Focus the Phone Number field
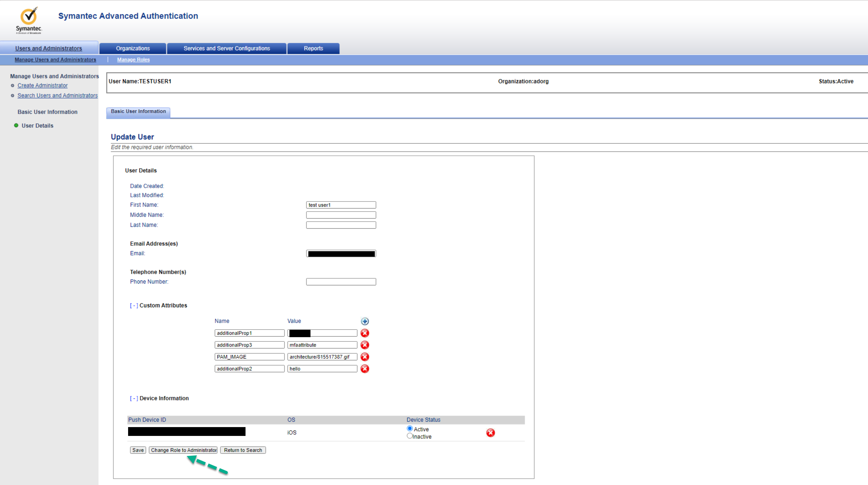The image size is (868, 485). pos(341,282)
